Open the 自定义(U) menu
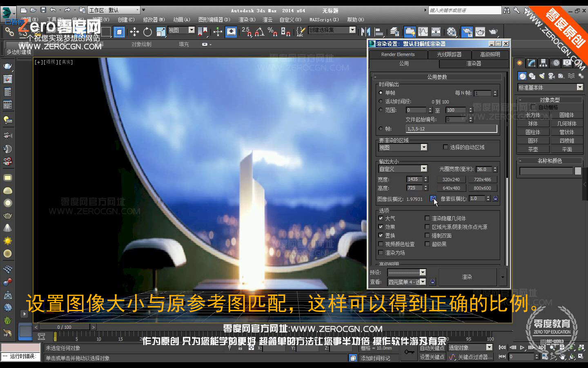 pyautogui.click(x=290, y=20)
